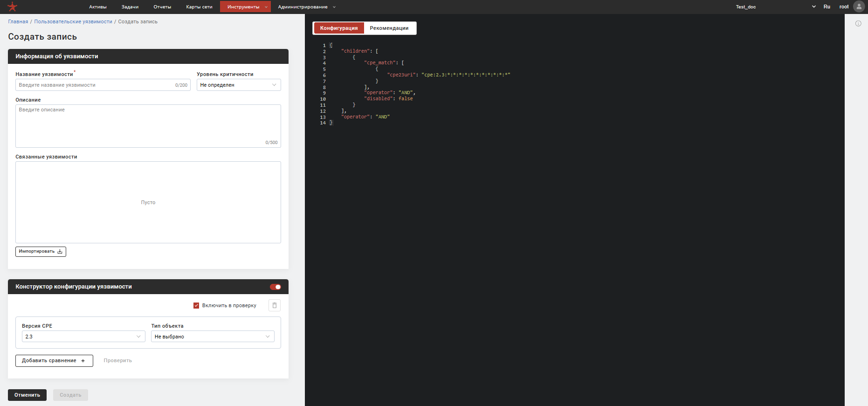Click the red star logo icon
This screenshot has width=868, height=406.
[x=13, y=7]
